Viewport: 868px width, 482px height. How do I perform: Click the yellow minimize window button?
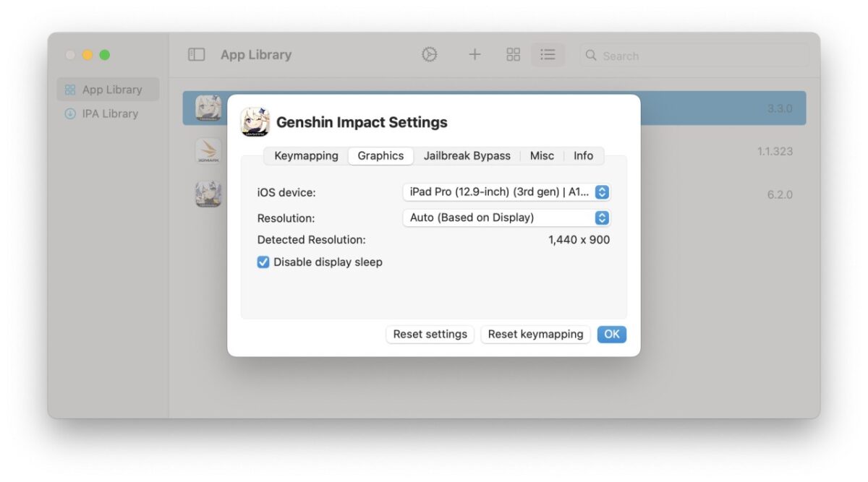88,55
